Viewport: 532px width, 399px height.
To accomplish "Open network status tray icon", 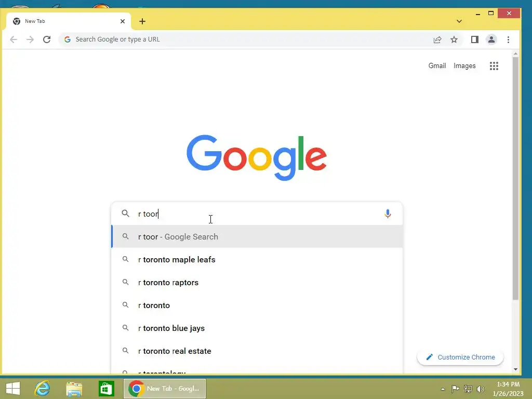I will coord(468,389).
